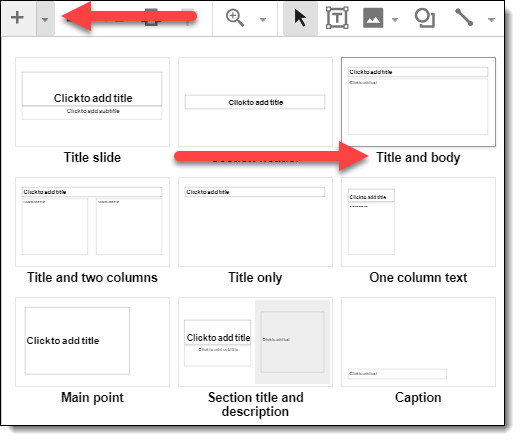This screenshot has height=441, width=520.
Task: Open the new slide layout dropdown arrow
Action: click(x=45, y=19)
